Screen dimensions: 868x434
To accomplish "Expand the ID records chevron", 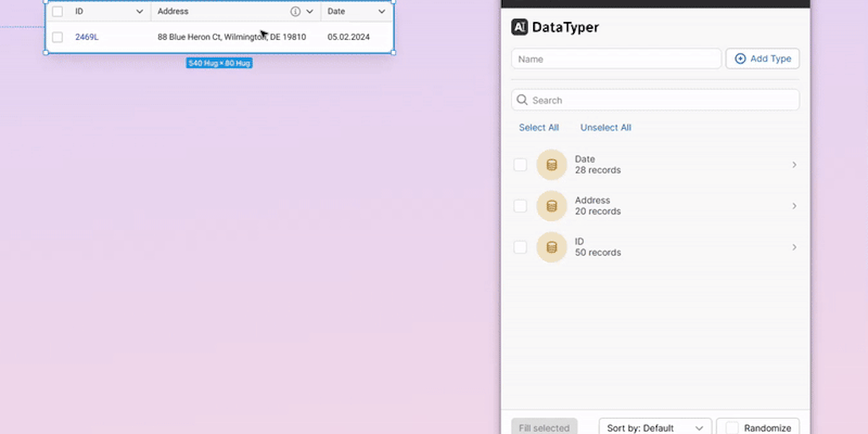I will coord(794,247).
